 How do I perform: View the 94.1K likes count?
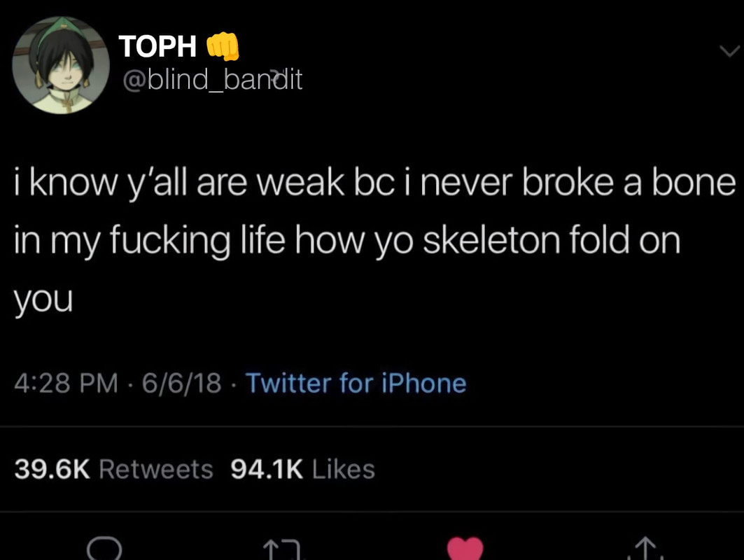click(267, 469)
